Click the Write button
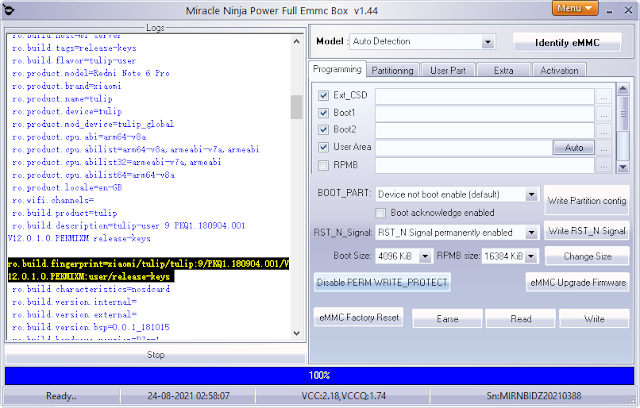Screen dimensions: 640x408 tap(594, 319)
